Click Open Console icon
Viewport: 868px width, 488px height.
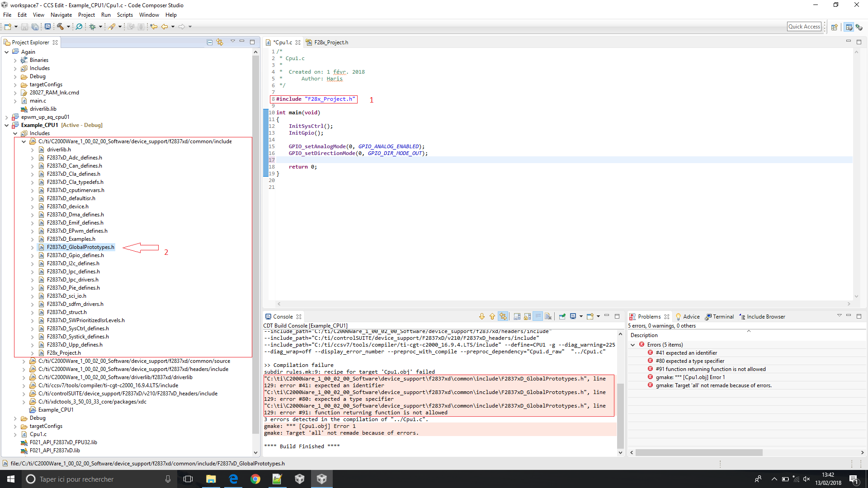click(x=590, y=317)
